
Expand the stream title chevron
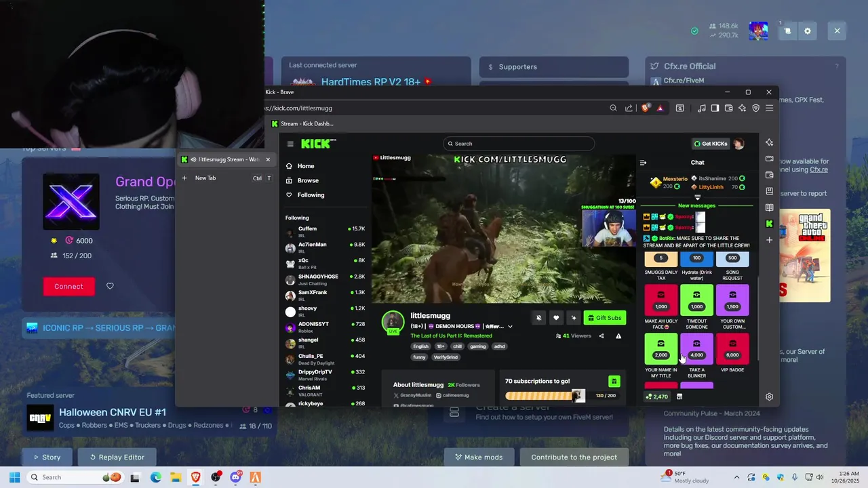510,326
